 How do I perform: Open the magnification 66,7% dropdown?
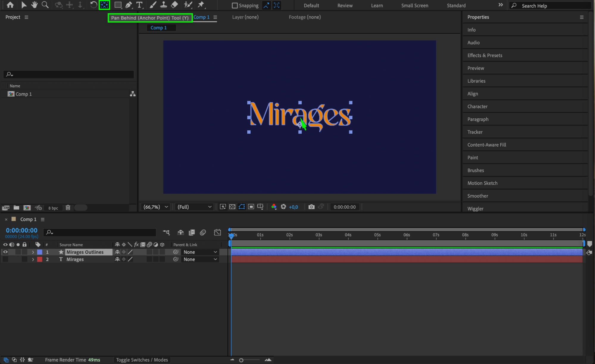pyautogui.click(x=156, y=207)
